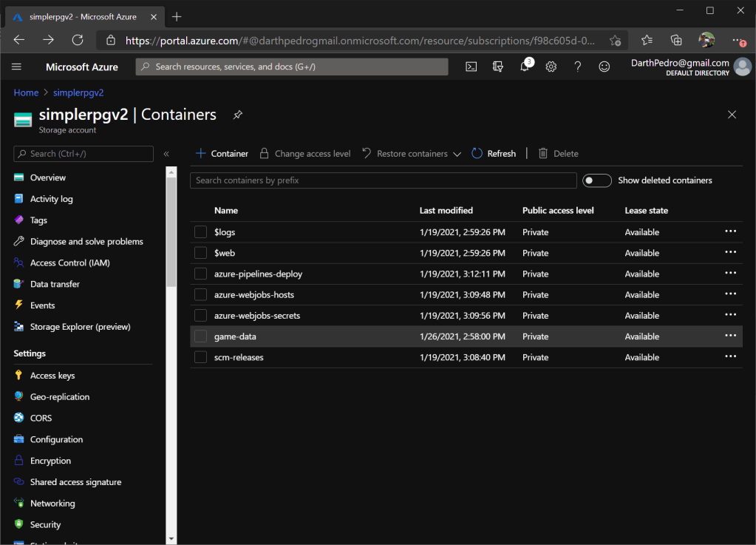Open the feedback smiley icon
This screenshot has width=756, height=545.
(604, 67)
